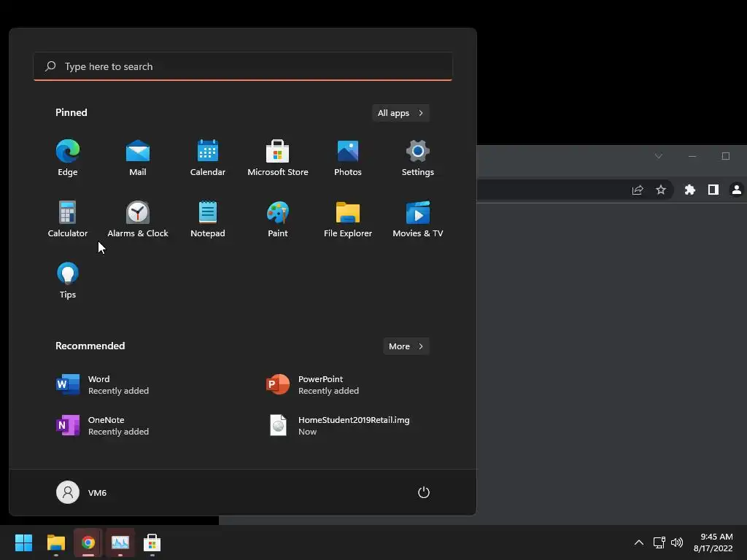Open the Edge pinned app
The height and width of the screenshot is (560, 747).
point(68,158)
